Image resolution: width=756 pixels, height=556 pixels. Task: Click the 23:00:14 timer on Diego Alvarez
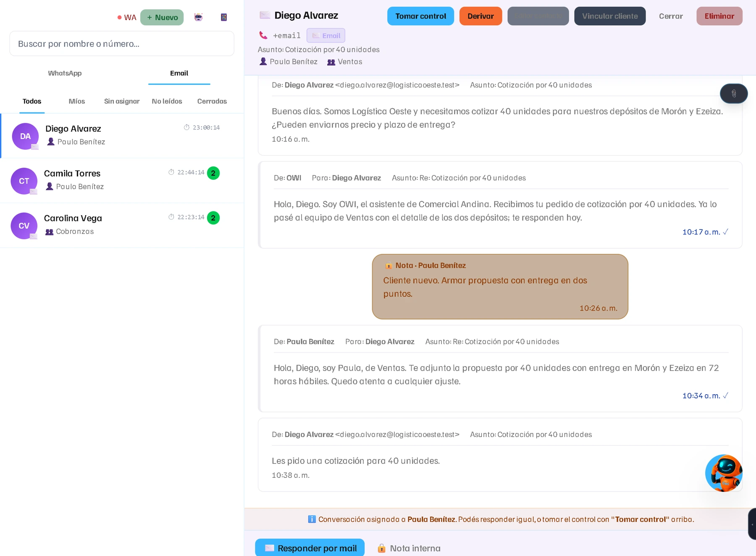tap(206, 127)
